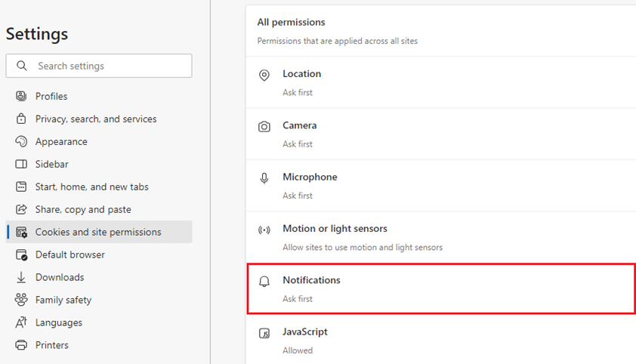Image resolution: width=636 pixels, height=364 pixels.
Task: Open the Location permission settings
Action: (x=441, y=82)
